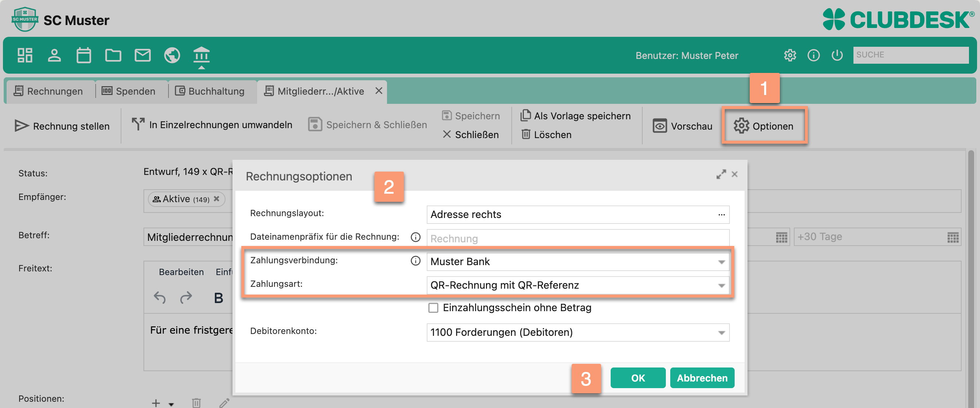Click info icon next to Zahlungsverbindung
This screenshot has width=980, height=408.
(415, 261)
